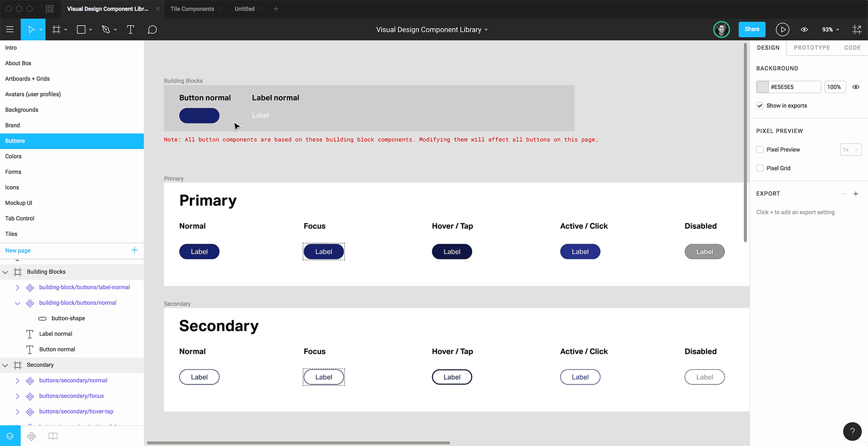This screenshot has height=446, width=868.
Task: Select Primary Disabled Label button
Action: pyautogui.click(x=705, y=252)
